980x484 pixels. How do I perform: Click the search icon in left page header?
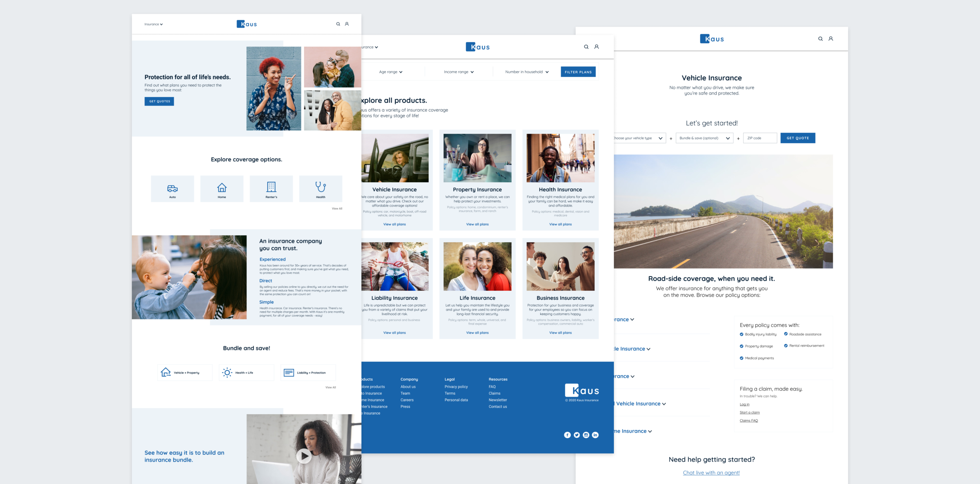pyautogui.click(x=338, y=24)
